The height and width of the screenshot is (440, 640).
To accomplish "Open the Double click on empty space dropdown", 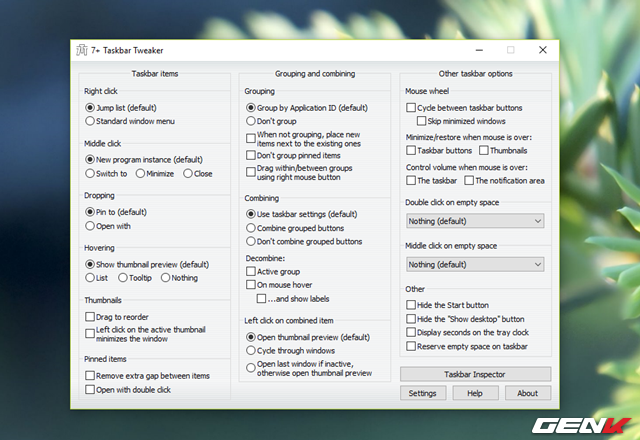I will pyautogui.click(x=475, y=221).
